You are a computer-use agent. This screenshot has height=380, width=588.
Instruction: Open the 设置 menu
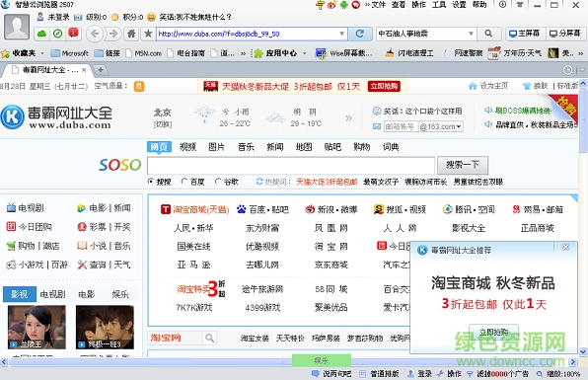pyautogui.click(x=459, y=5)
